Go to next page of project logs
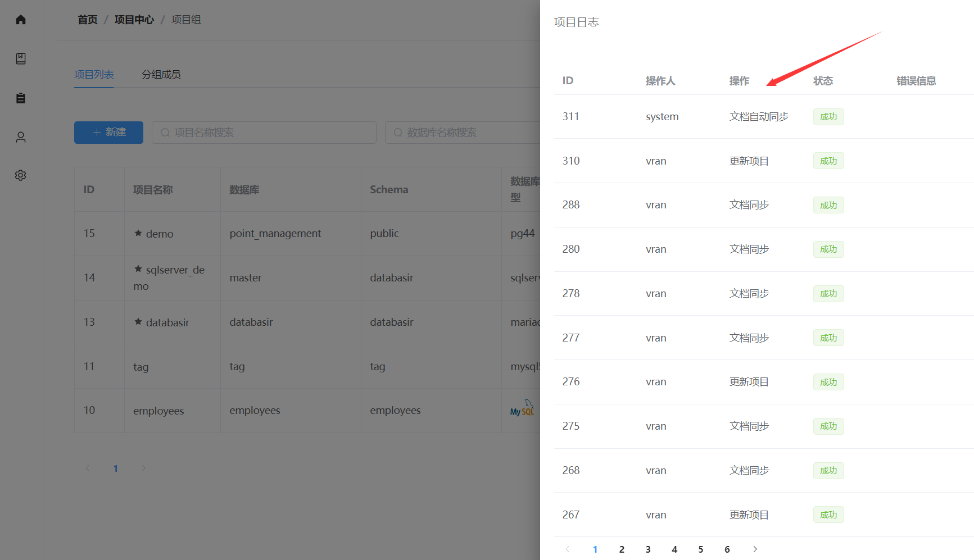This screenshot has width=974, height=560. point(755,549)
